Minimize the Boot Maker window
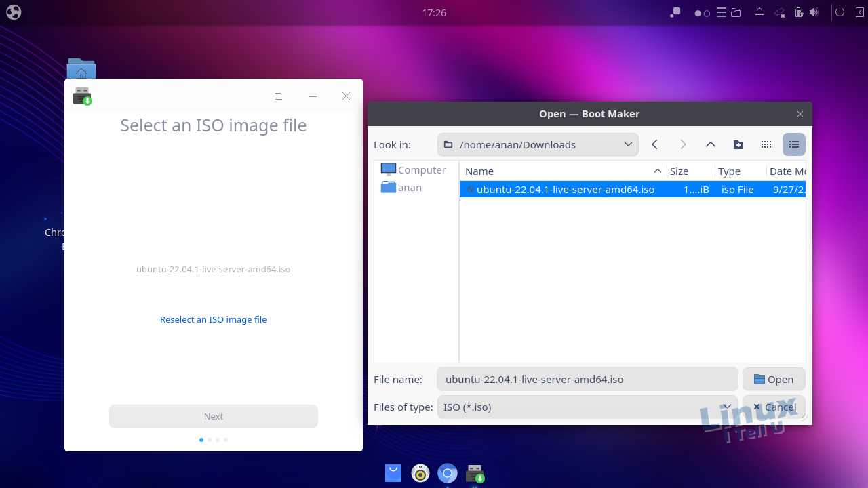The height and width of the screenshot is (488, 868). (313, 96)
